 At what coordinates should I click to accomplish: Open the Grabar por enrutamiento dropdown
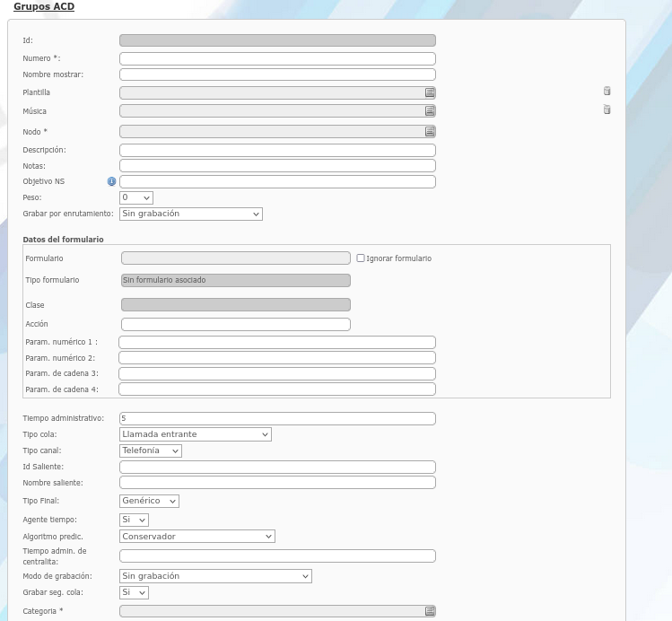click(x=191, y=214)
